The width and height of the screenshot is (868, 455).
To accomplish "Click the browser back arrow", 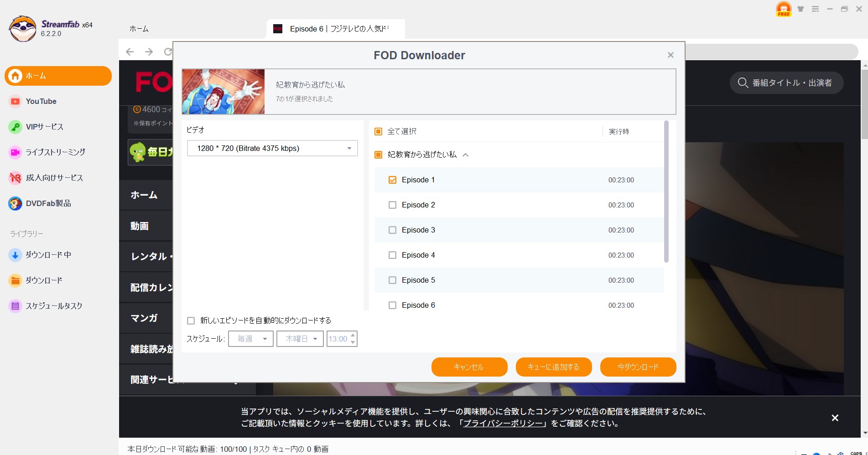I will (x=130, y=52).
